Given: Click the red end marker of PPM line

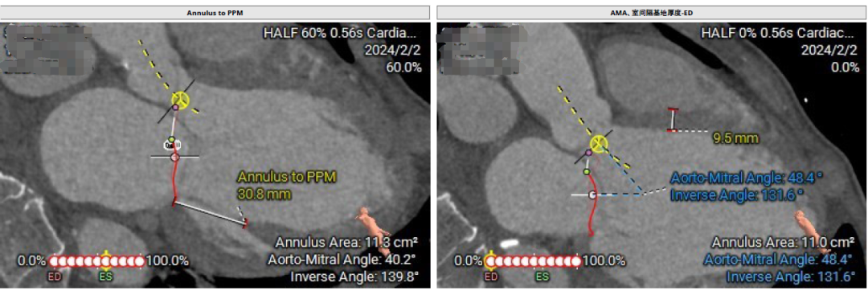Looking at the screenshot, I should 246,223.
